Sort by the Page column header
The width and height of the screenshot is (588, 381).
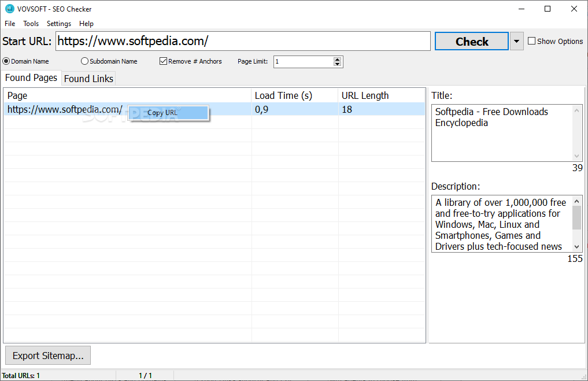128,95
